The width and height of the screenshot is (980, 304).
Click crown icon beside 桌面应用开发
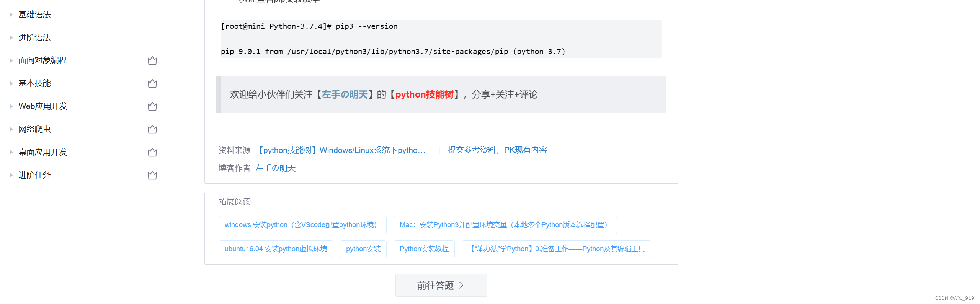click(152, 152)
